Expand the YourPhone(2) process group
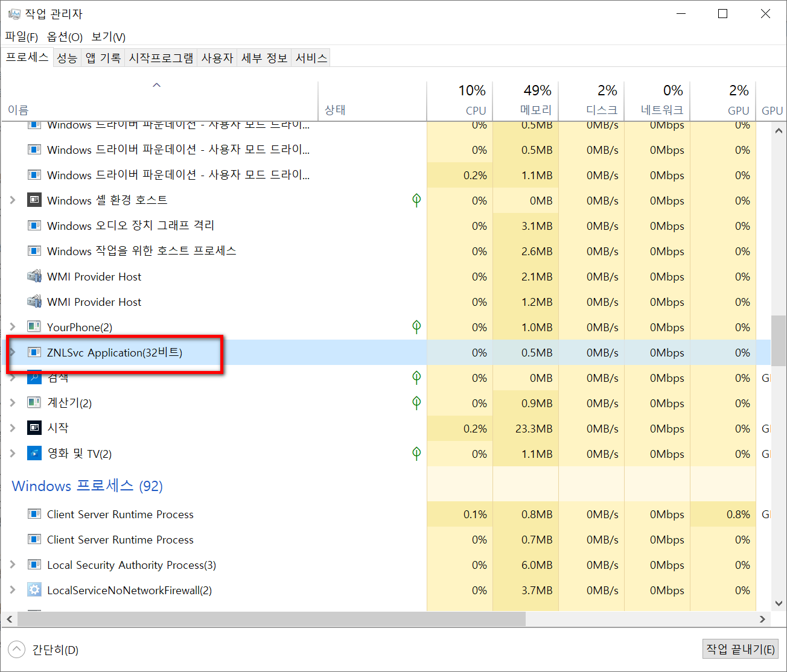Viewport: 787px width, 672px height. [13, 326]
